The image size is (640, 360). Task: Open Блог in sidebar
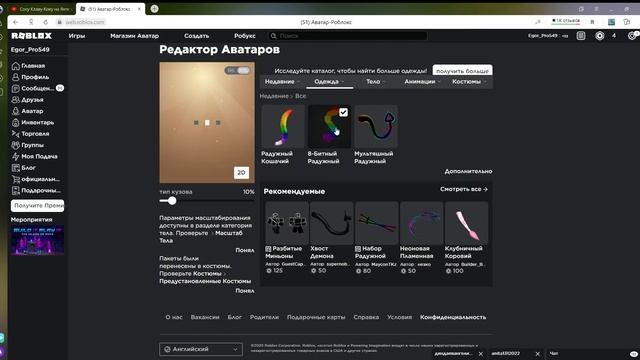24,168
